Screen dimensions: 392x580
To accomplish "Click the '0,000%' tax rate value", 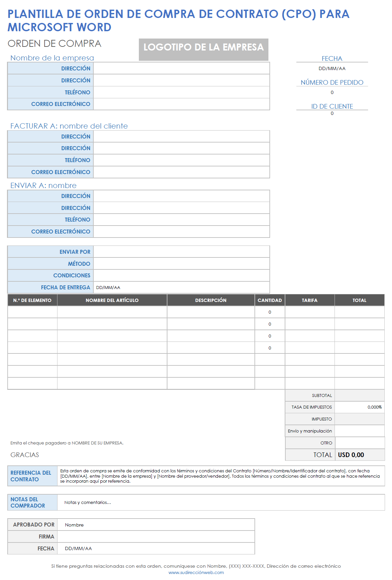I will pyautogui.click(x=374, y=407).
